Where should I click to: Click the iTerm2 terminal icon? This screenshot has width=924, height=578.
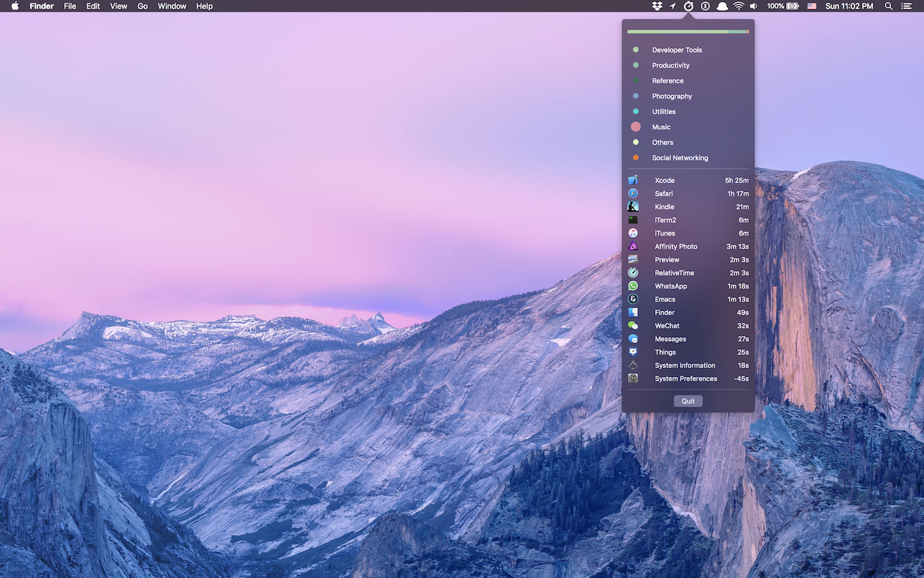pyautogui.click(x=633, y=220)
